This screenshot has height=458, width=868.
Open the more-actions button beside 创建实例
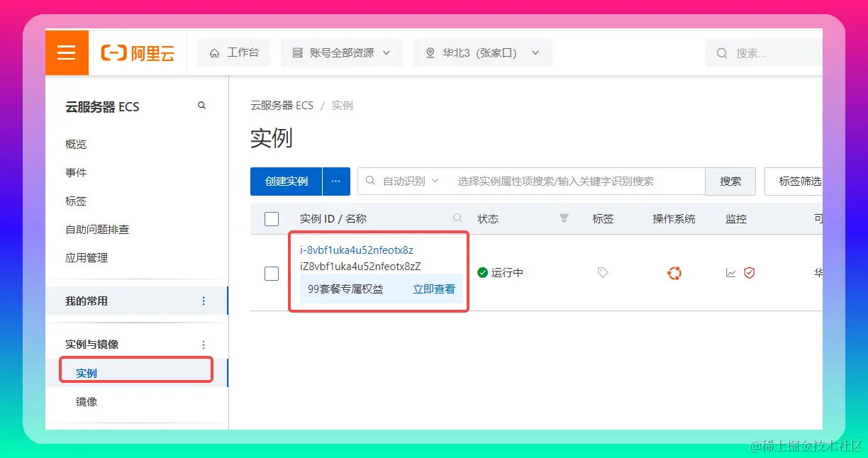click(x=336, y=181)
